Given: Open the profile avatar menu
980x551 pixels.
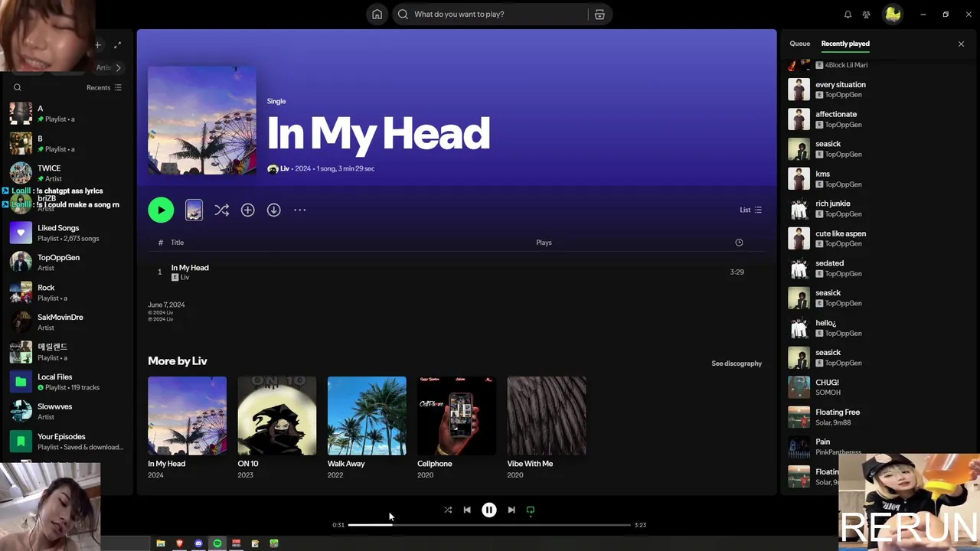Looking at the screenshot, I should [x=893, y=14].
